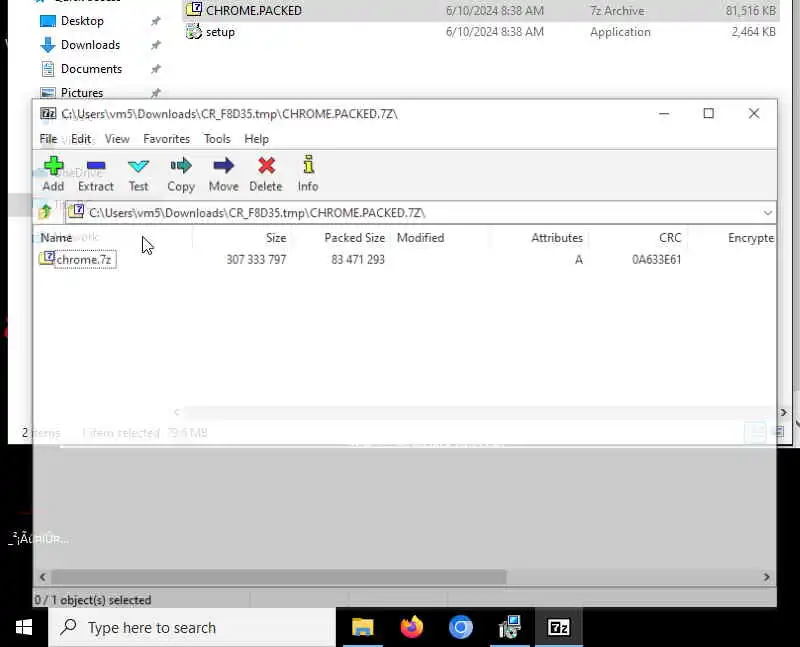Screen dimensions: 800x647
Task: Go up one folder level in 7-Zip
Action: pos(45,212)
